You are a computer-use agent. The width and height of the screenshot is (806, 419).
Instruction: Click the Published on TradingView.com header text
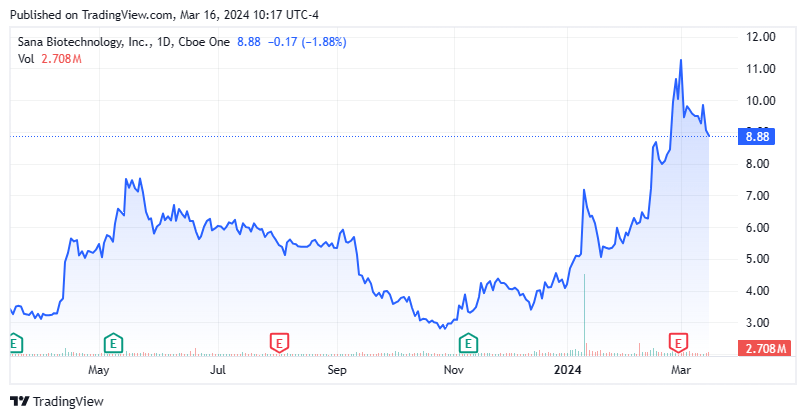click(x=164, y=15)
